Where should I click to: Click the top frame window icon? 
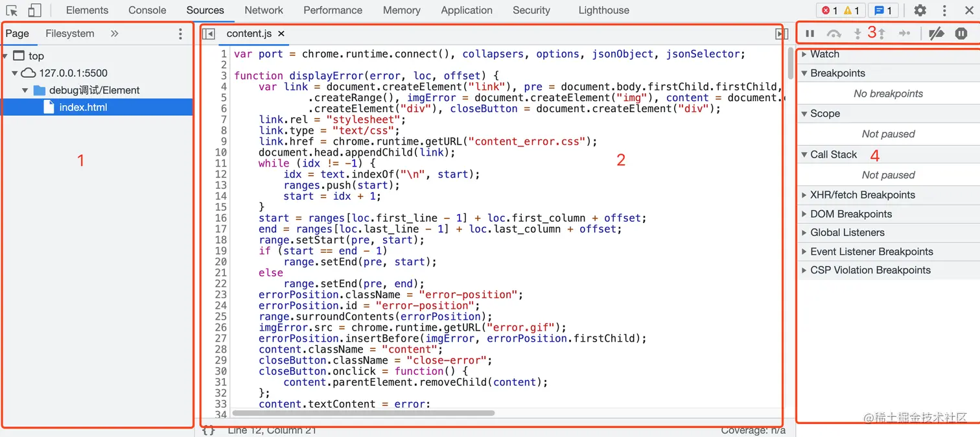coord(19,56)
